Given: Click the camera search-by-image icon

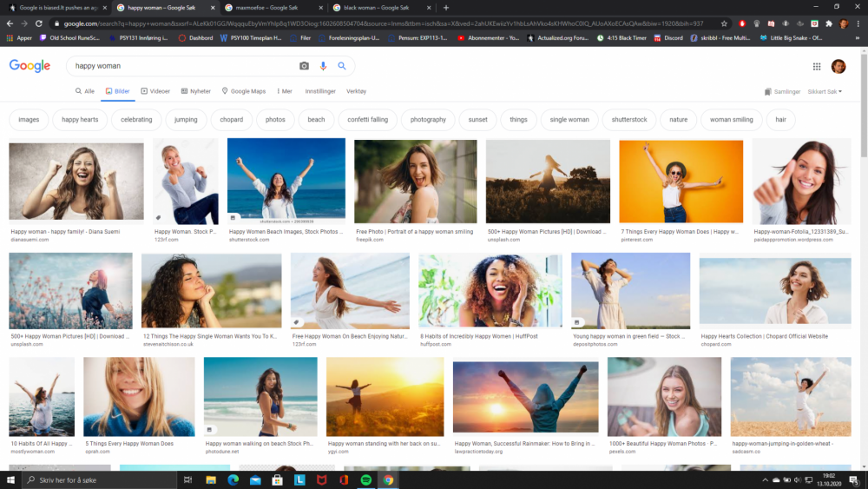Looking at the screenshot, I should [304, 66].
